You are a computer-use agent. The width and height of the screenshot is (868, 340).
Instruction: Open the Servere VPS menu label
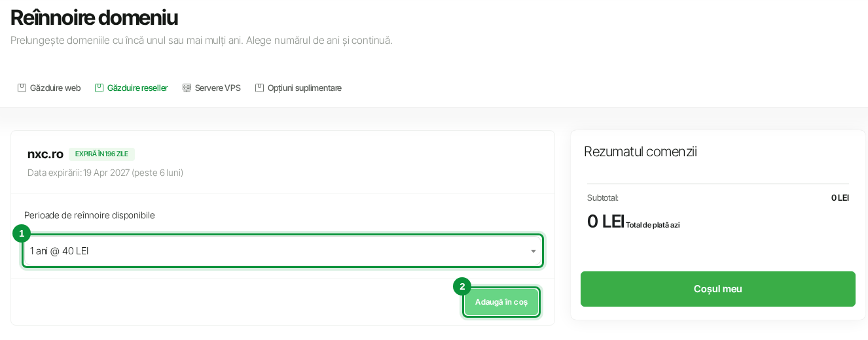tap(217, 88)
